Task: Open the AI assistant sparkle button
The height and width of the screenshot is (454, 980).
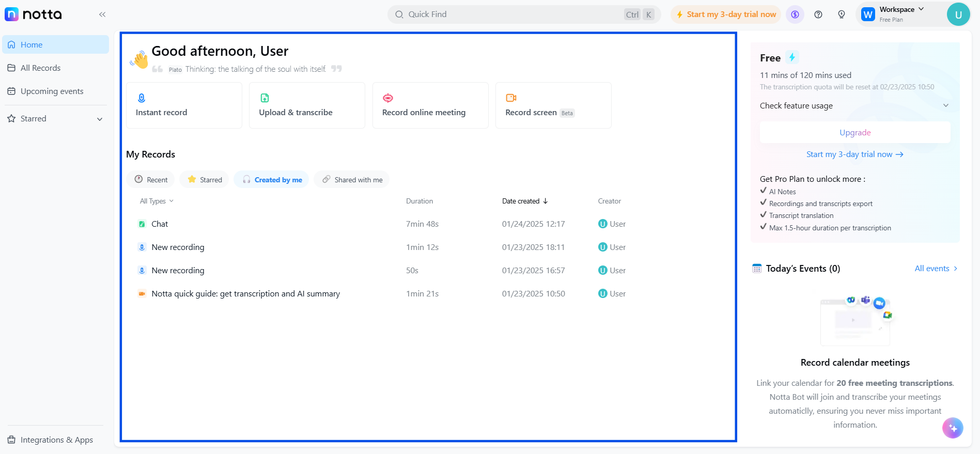Action: pos(953,428)
